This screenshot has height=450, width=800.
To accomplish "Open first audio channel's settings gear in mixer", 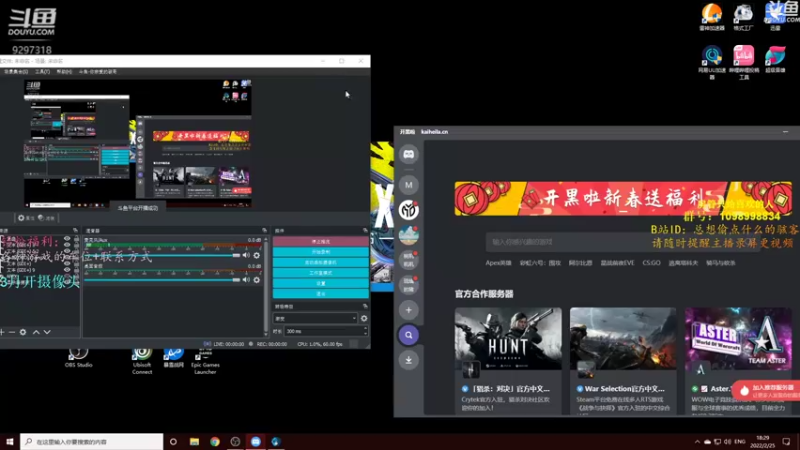I will (x=257, y=255).
